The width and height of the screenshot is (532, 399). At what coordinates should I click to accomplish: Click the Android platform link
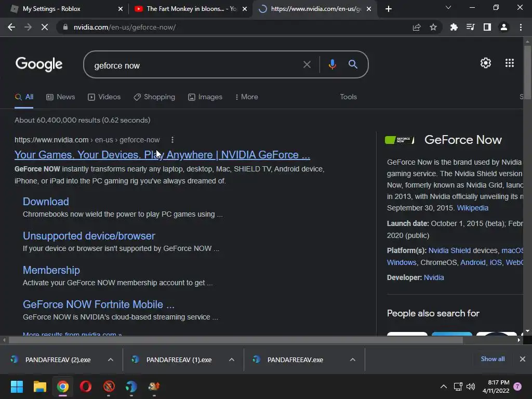coord(473,262)
